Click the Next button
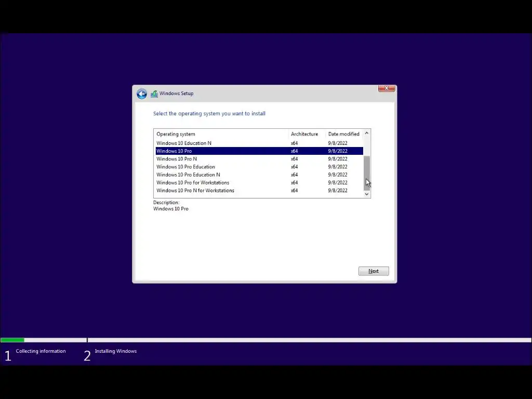 click(x=374, y=271)
